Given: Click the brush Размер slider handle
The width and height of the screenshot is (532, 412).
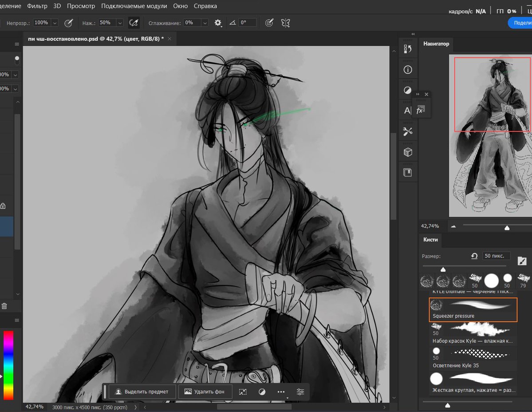Looking at the screenshot, I should [443, 269].
